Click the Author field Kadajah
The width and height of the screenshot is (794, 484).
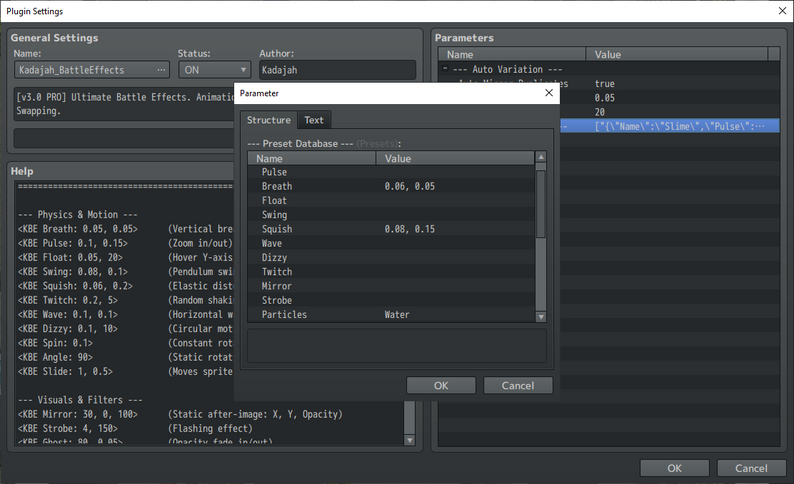(337, 70)
